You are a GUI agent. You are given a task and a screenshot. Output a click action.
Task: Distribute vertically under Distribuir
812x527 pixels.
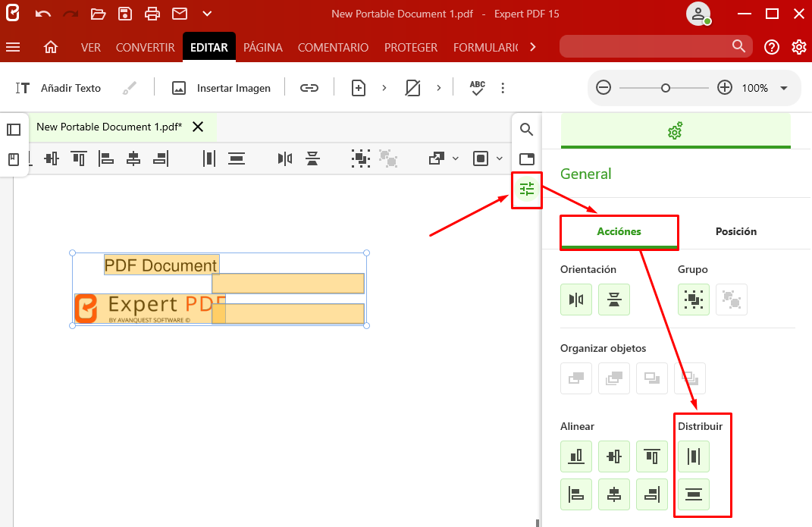tap(694, 494)
